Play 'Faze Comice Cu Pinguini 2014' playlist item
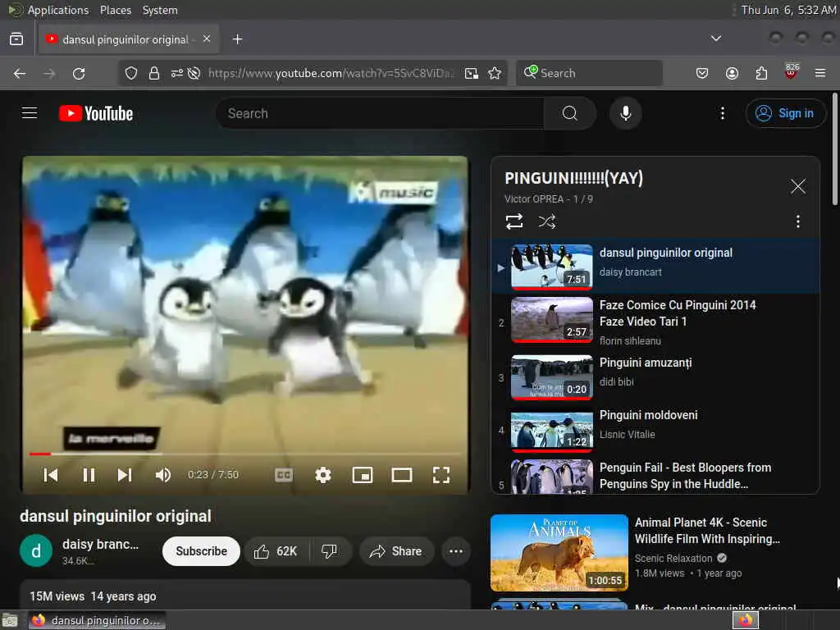840x630 pixels. tap(655, 322)
